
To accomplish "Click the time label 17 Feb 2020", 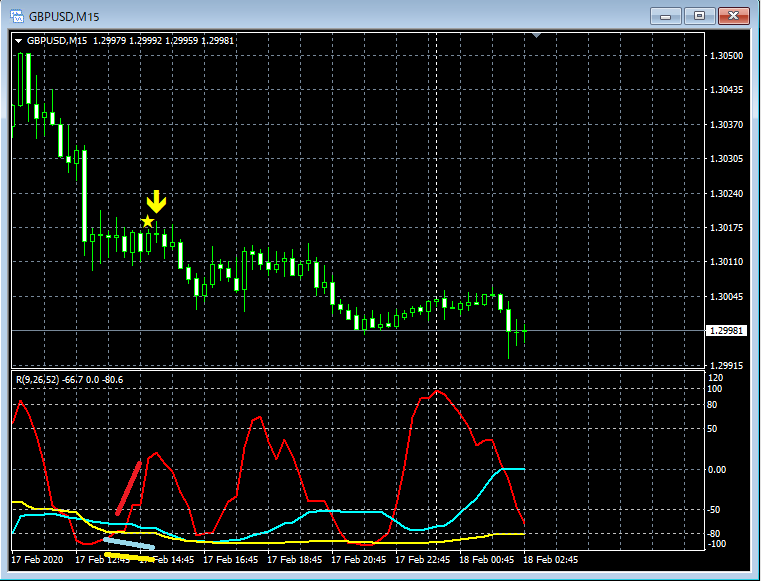I will click(x=37, y=560).
